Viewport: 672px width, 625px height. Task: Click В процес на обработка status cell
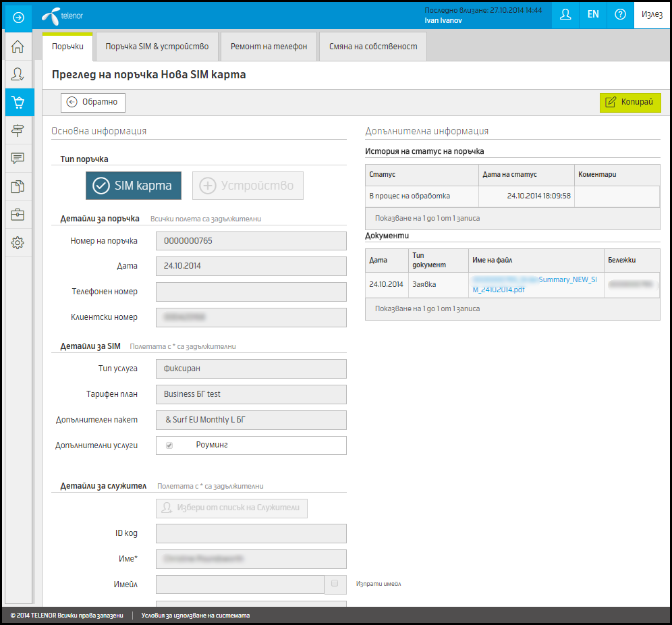pos(422,196)
